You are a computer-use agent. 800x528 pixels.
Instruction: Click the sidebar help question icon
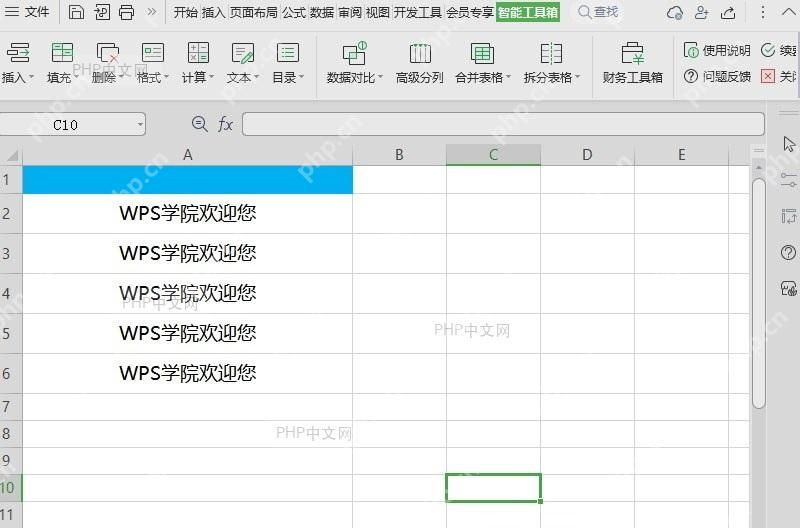point(788,253)
